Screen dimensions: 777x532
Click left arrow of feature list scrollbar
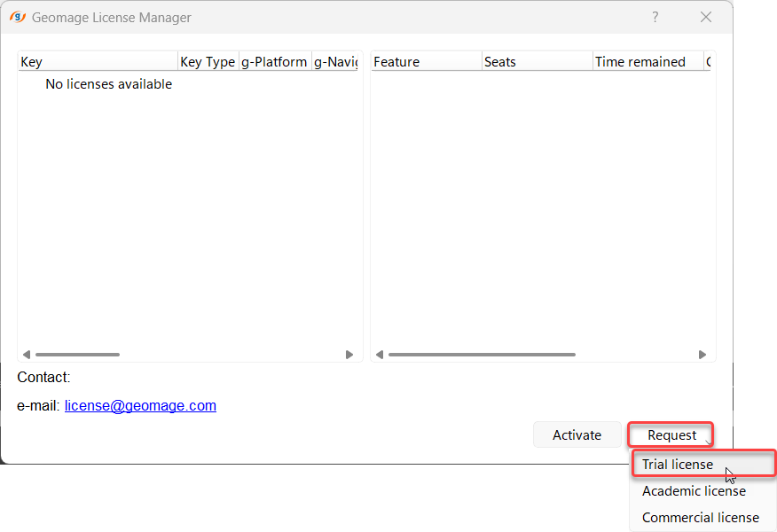[380, 355]
